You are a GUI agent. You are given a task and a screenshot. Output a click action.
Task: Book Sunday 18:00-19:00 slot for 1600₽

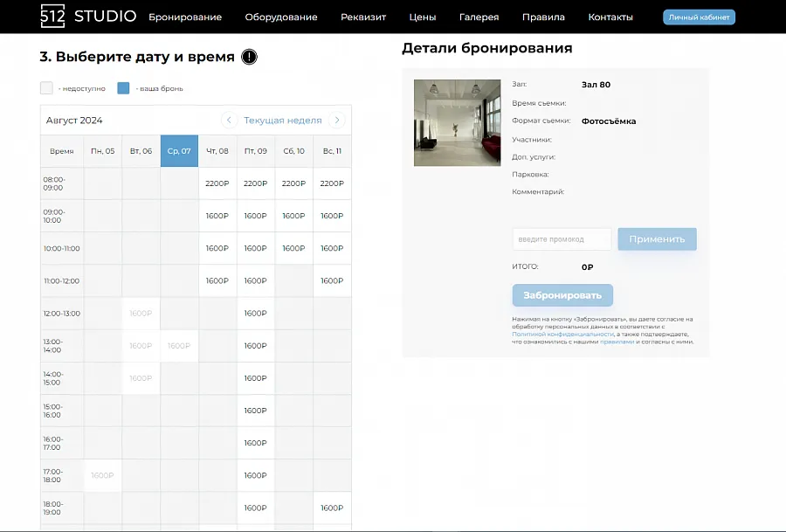click(x=332, y=508)
